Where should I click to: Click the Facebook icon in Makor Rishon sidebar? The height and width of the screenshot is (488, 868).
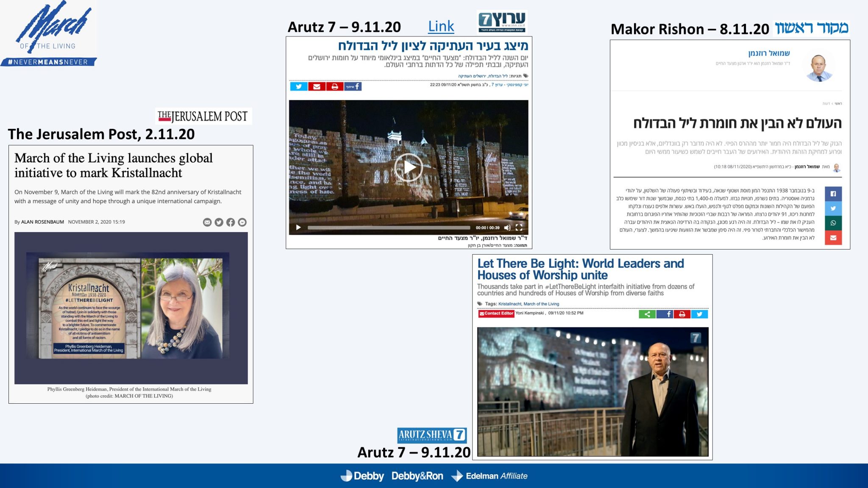[x=833, y=194]
